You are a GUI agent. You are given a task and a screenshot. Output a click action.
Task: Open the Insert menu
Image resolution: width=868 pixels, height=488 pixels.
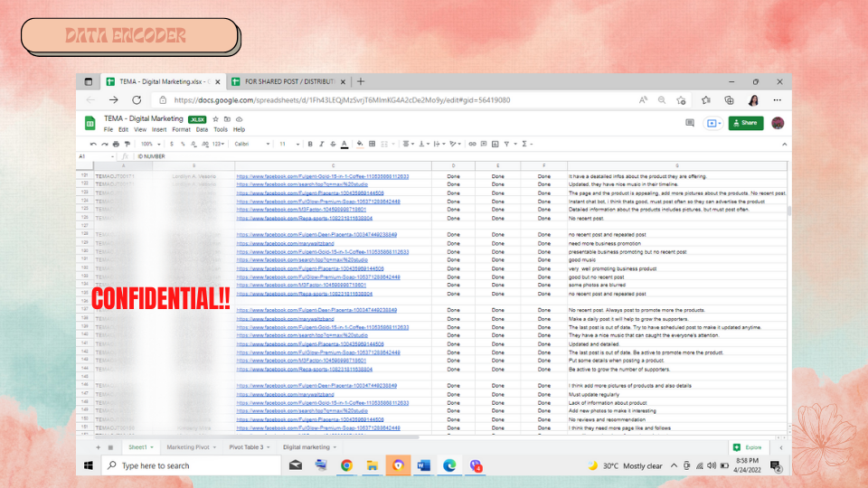coord(159,129)
